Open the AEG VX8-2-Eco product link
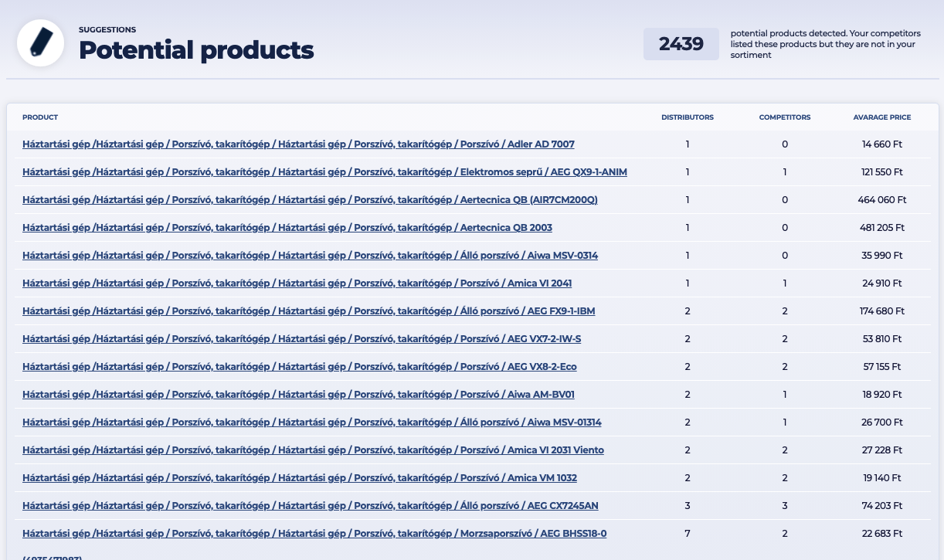 coord(300,367)
